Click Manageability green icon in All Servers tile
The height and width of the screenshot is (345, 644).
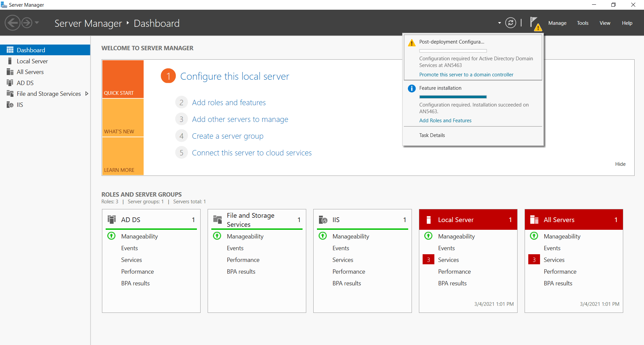(x=534, y=236)
